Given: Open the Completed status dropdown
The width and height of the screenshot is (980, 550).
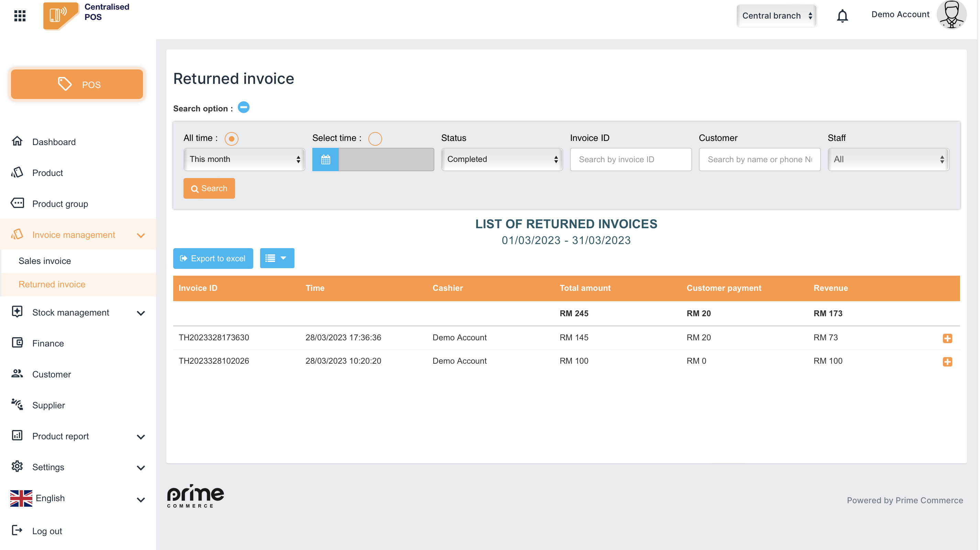Looking at the screenshot, I should click(501, 159).
